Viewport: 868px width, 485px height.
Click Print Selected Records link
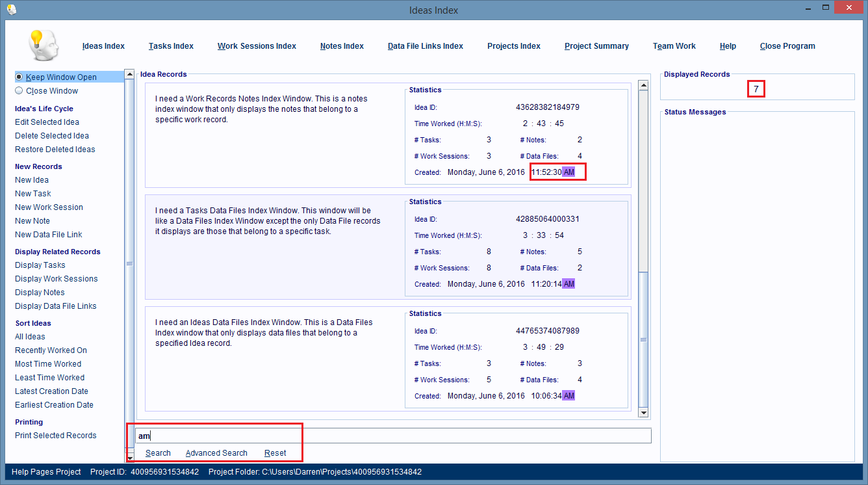[56, 436]
